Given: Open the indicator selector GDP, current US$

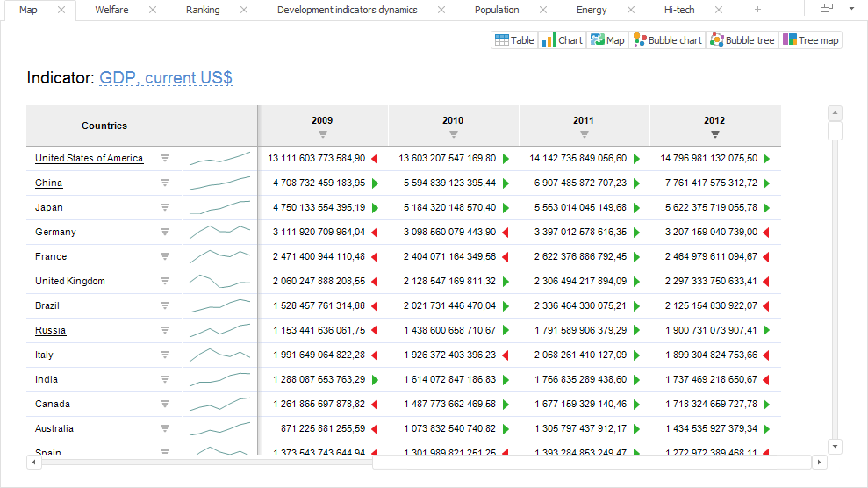Looking at the screenshot, I should click(166, 78).
